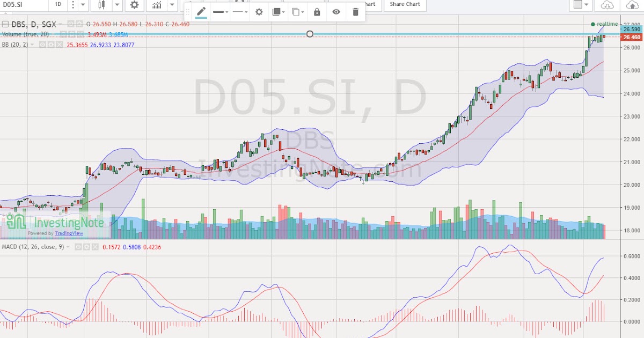Image resolution: width=644 pixels, height=338 pixels.
Task: Click the 1D interval button
Action: pyautogui.click(x=57, y=5)
